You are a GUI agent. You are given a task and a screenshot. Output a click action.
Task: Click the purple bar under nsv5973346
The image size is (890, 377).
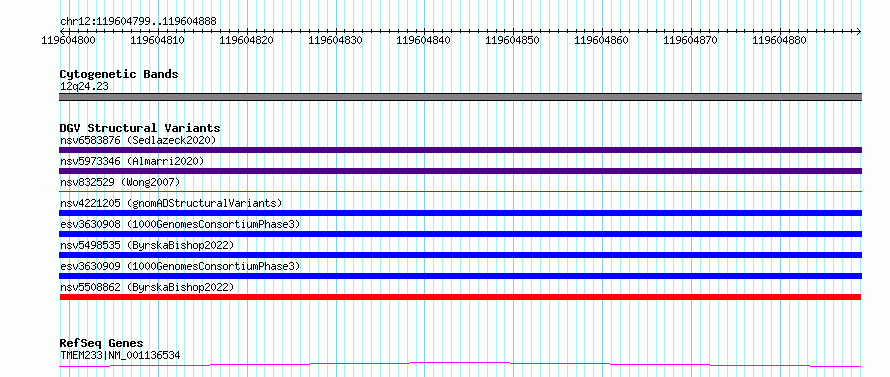coord(460,171)
